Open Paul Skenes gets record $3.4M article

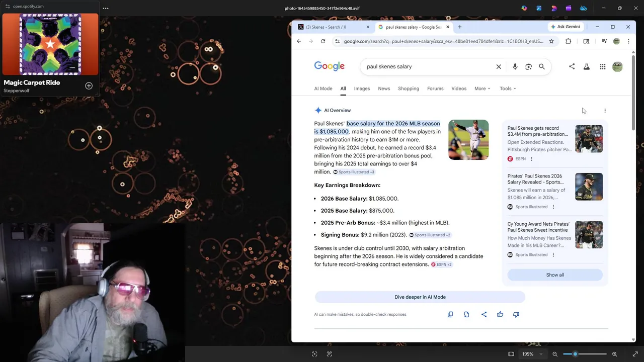click(x=537, y=131)
